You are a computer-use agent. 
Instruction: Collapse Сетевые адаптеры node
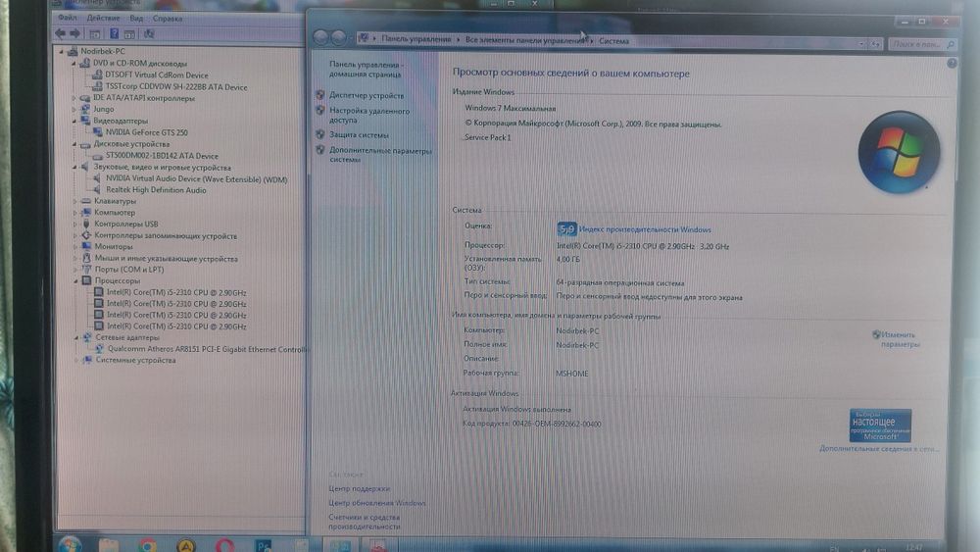click(x=76, y=337)
